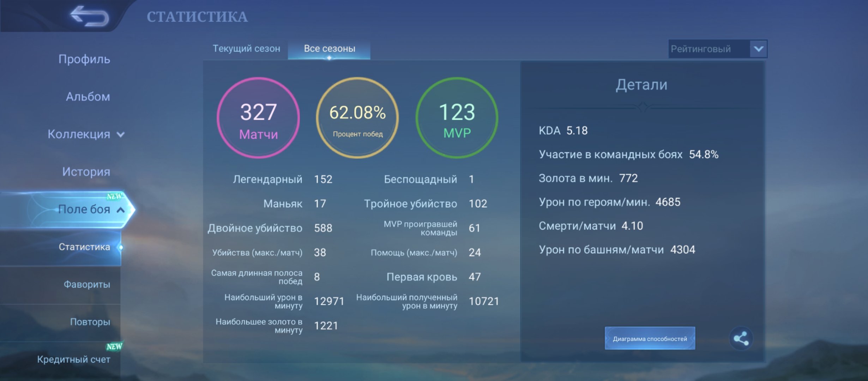Collapse the Поле боя sidebar section
The height and width of the screenshot is (381, 868).
click(85, 209)
